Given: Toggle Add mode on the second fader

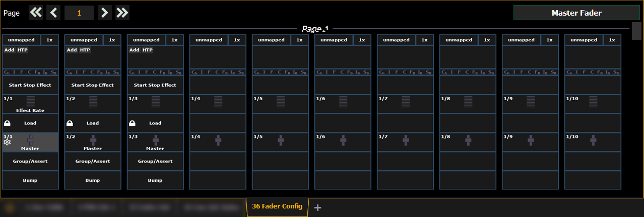Looking at the screenshot, I should pos(72,50).
